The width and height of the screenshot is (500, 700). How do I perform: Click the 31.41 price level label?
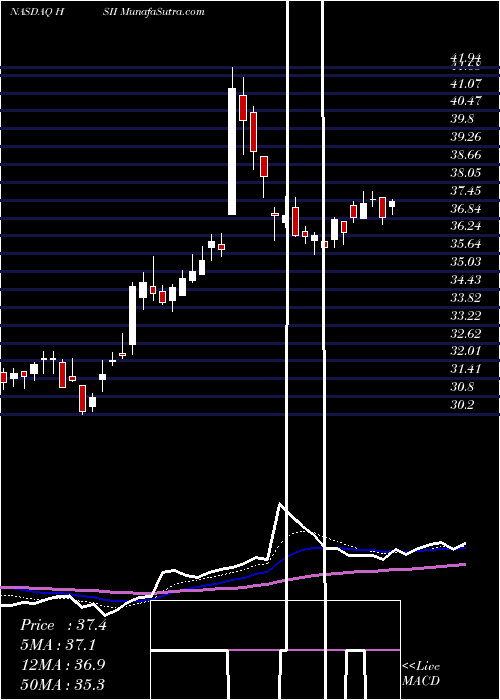[x=466, y=369]
